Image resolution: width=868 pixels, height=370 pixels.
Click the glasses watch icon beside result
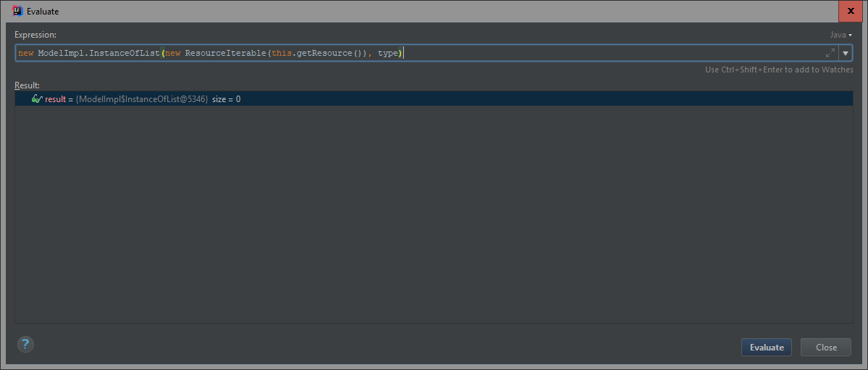tap(37, 99)
